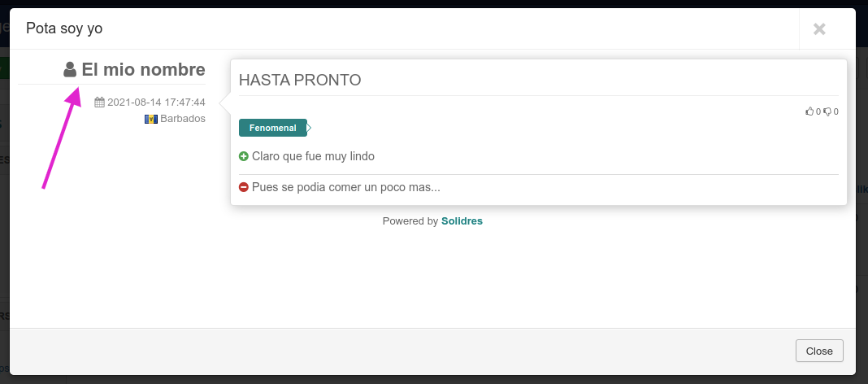Click the thumbs down vote count

point(835,111)
